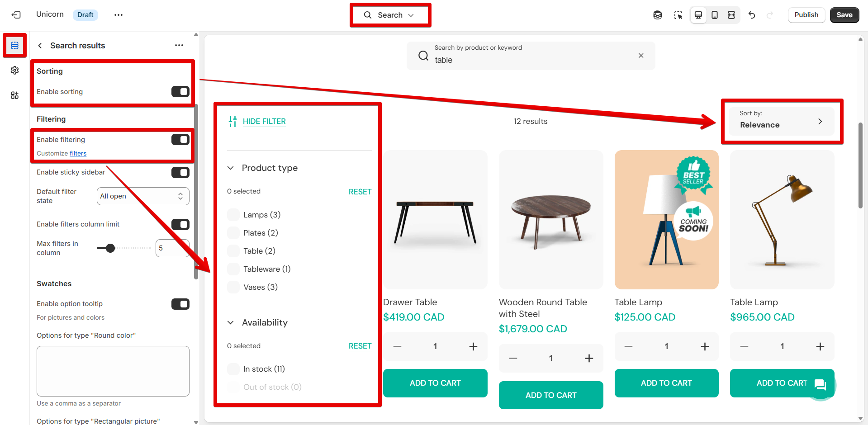Click the Publish button
Image resolution: width=868 pixels, height=425 pixels.
[x=806, y=15]
